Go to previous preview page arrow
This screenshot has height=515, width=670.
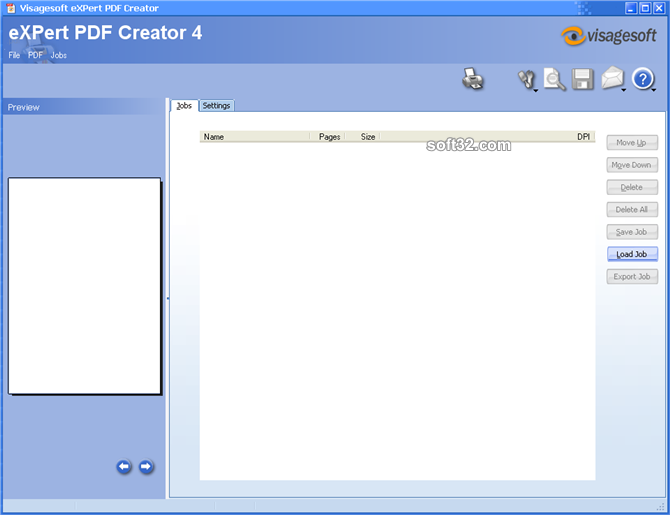(x=124, y=466)
